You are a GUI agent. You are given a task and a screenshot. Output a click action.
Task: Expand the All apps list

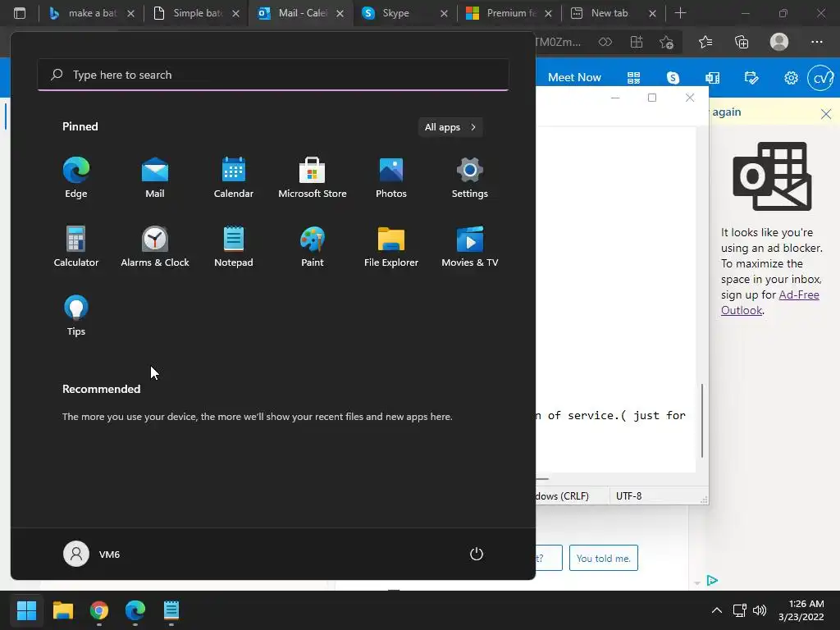[x=450, y=127]
